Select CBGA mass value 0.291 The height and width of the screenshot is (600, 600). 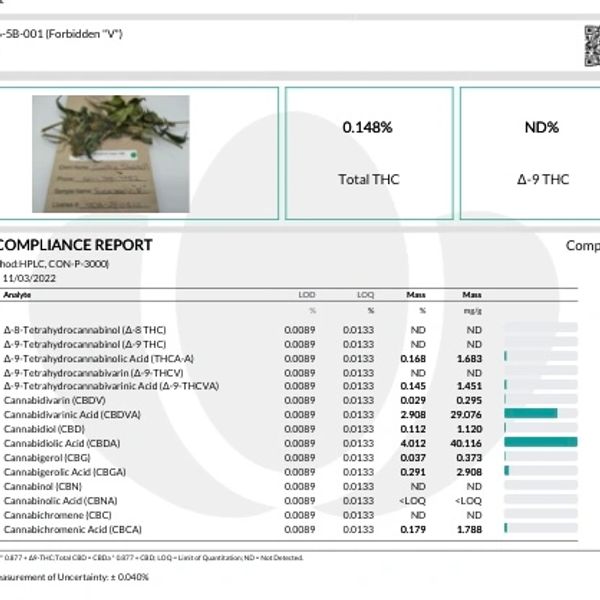413,472
